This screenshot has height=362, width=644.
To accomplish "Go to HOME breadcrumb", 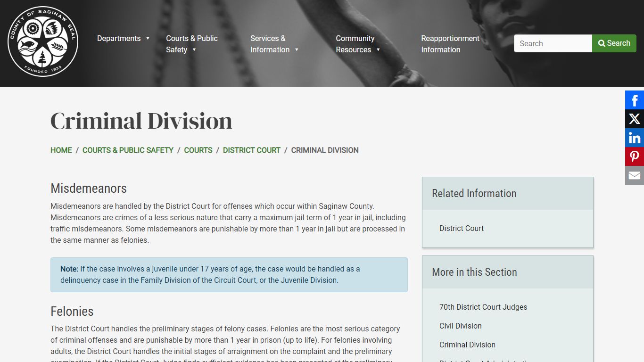I will click(x=61, y=150).
